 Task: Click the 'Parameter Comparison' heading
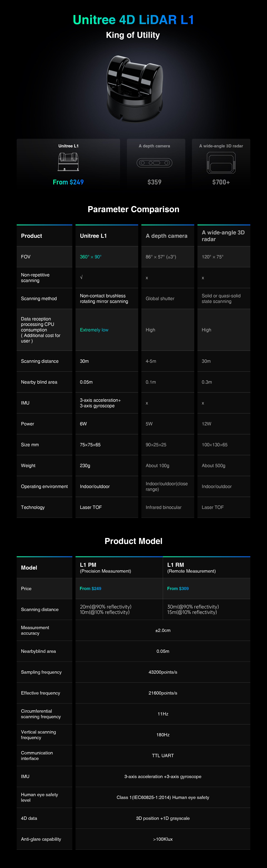click(133, 209)
